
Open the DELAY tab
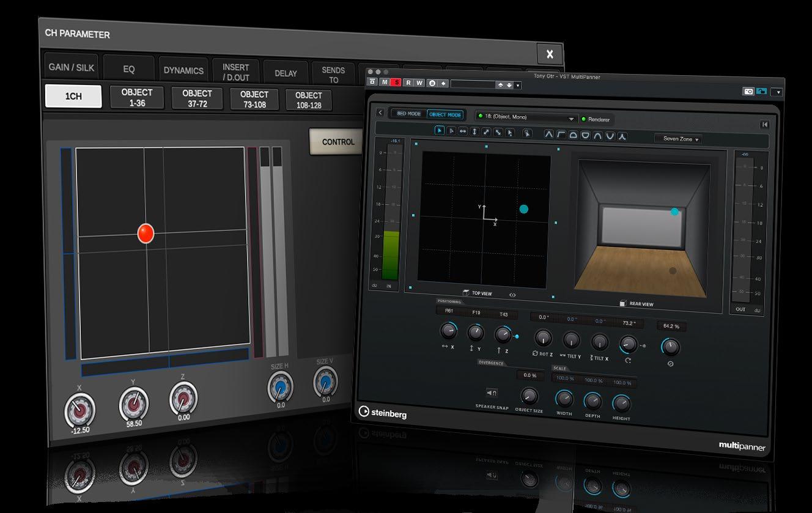(x=286, y=73)
